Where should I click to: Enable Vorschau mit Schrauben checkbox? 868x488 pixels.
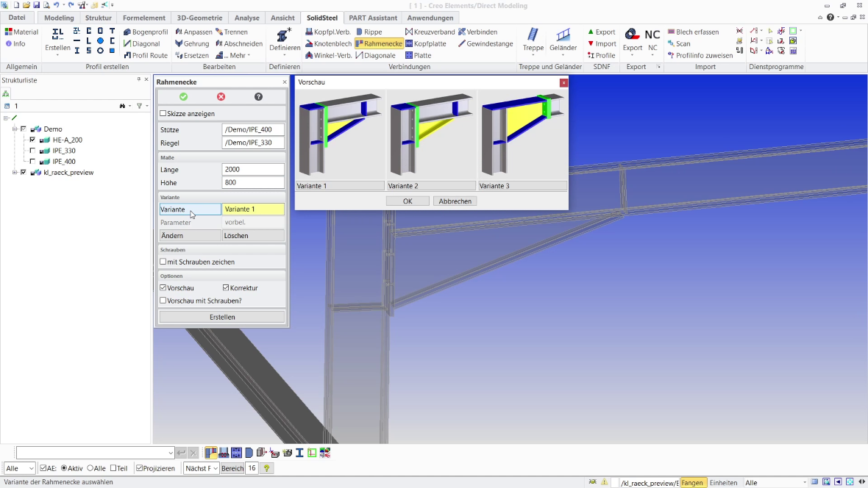[x=163, y=301]
